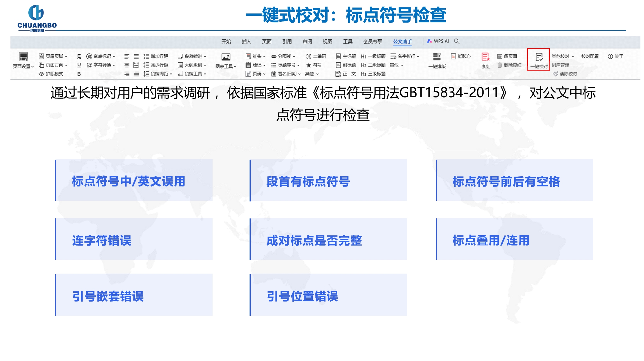Open the 插入 ribbon tab
Image resolution: width=644 pixels, height=361 pixels.
[246, 41]
